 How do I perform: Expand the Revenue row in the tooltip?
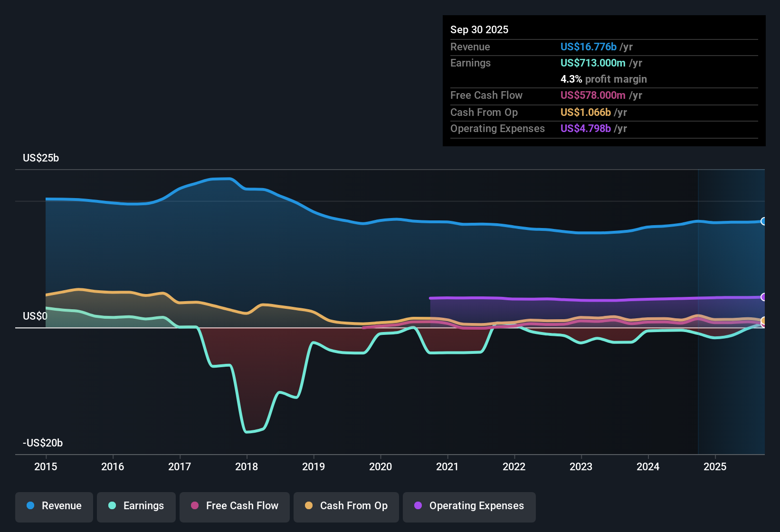603,47
